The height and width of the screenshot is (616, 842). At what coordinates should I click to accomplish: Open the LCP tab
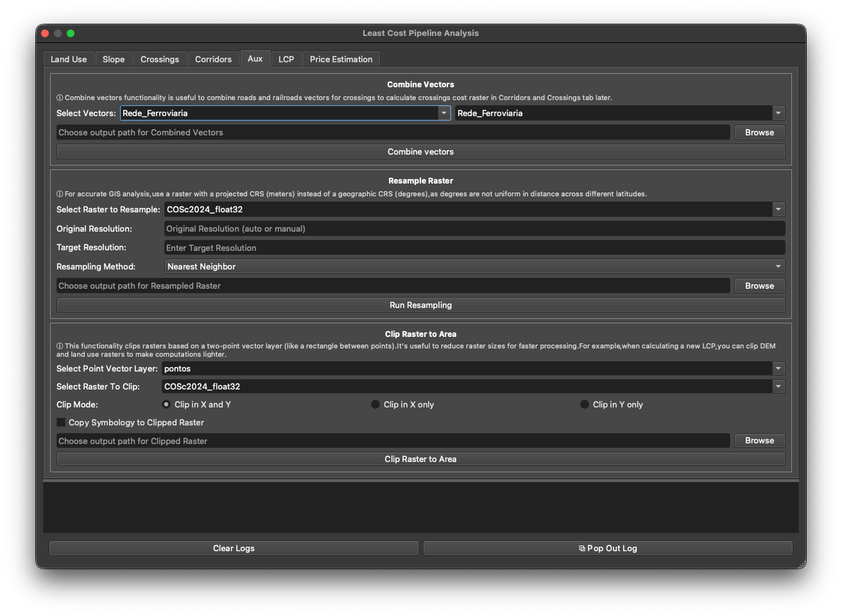[286, 59]
